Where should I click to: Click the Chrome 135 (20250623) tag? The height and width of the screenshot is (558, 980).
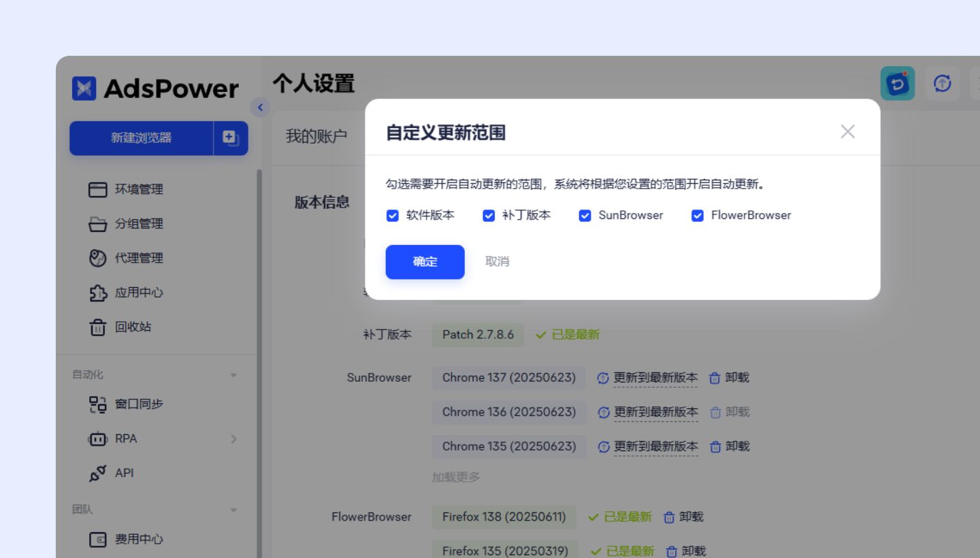[x=509, y=446]
